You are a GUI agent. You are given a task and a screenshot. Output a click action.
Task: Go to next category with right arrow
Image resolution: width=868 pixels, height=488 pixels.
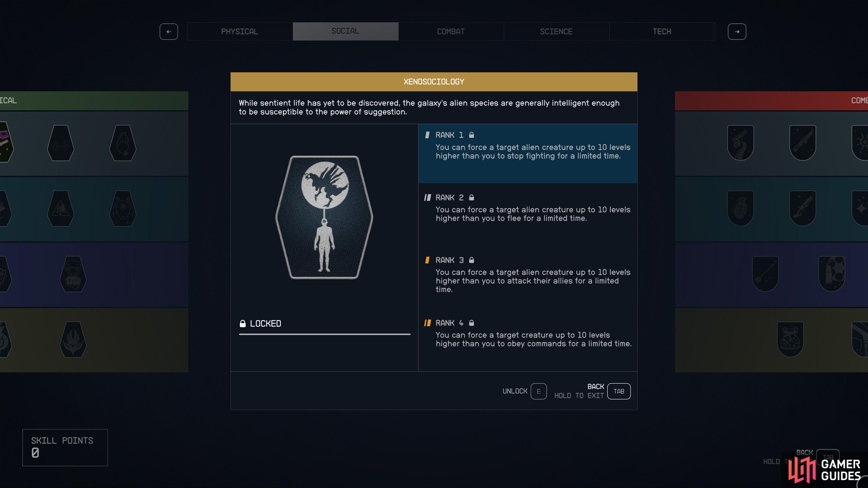[x=737, y=32]
